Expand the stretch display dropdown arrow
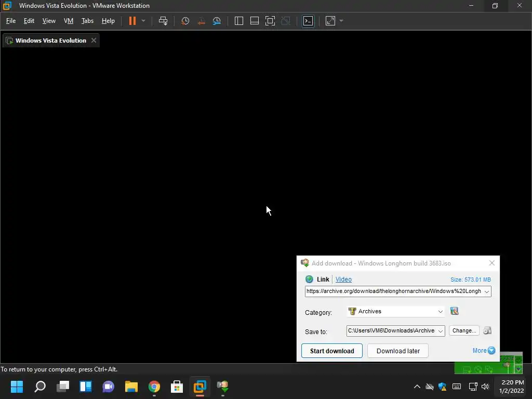 click(x=341, y=21)
